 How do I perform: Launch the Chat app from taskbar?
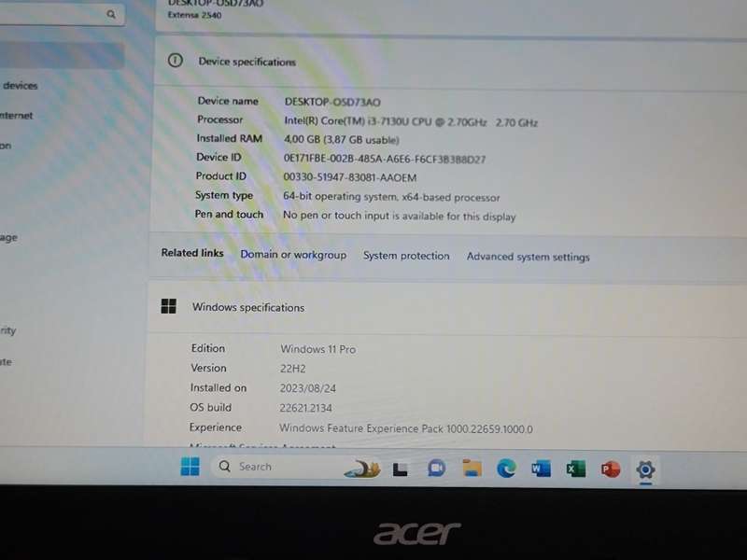click(x=436, y=469)
